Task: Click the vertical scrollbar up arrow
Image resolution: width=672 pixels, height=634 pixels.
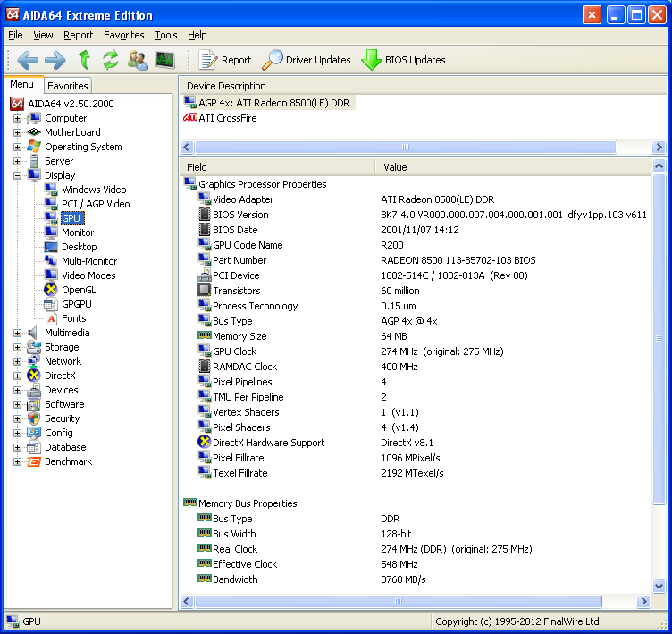Action: [x=659, y=165]
